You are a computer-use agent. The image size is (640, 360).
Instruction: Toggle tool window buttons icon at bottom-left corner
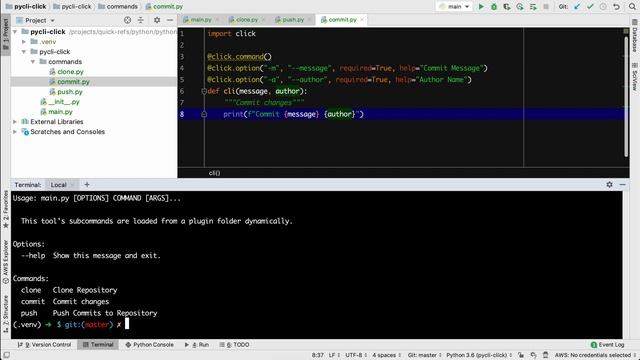[x=6, y=355]
